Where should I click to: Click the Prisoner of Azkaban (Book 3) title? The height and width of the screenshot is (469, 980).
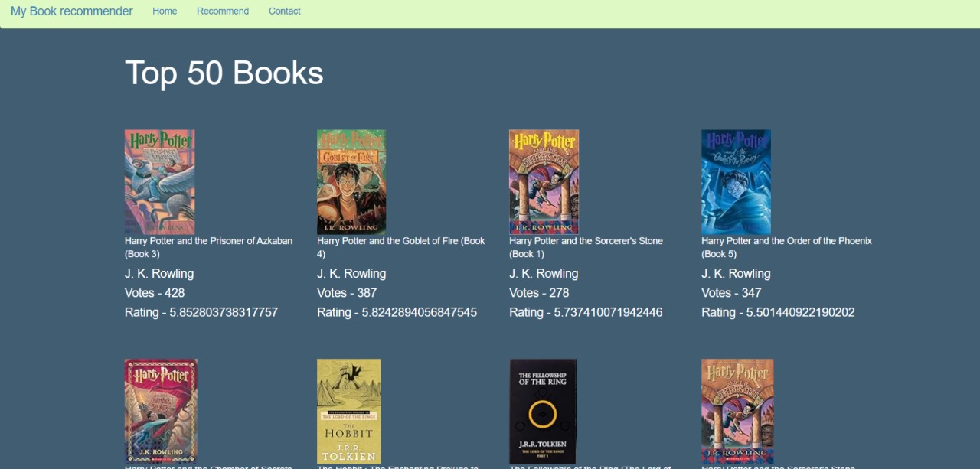pos(208,247)
